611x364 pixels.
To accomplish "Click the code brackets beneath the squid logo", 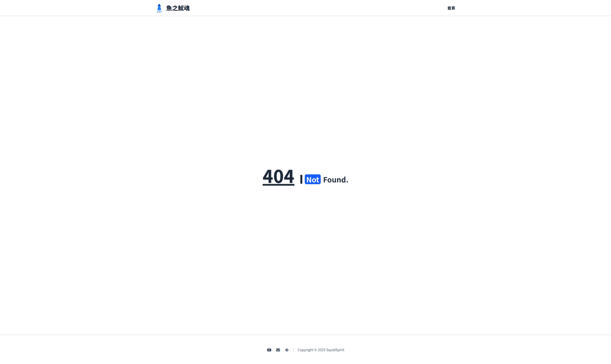I will point(159,12).
